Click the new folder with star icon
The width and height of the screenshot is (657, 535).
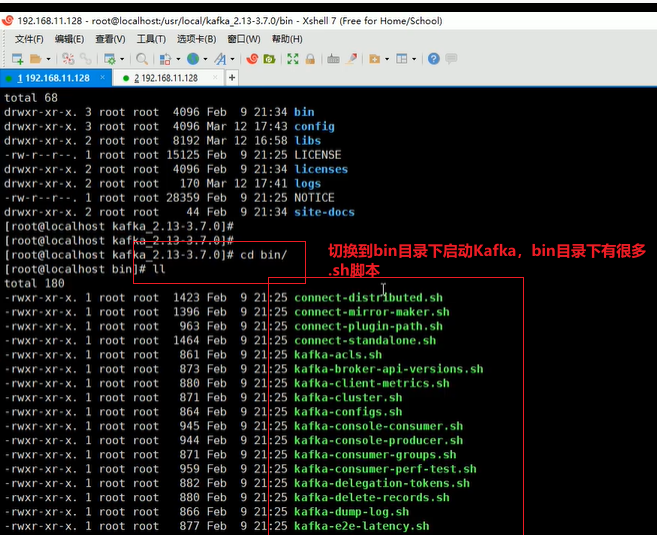click(x=374, y=59)
